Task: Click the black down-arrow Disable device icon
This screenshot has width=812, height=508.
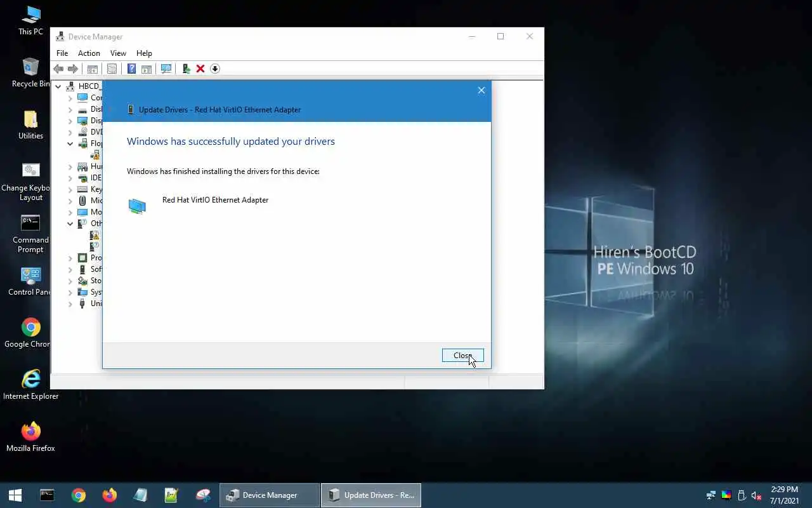Action: click(x=215, y=69)
